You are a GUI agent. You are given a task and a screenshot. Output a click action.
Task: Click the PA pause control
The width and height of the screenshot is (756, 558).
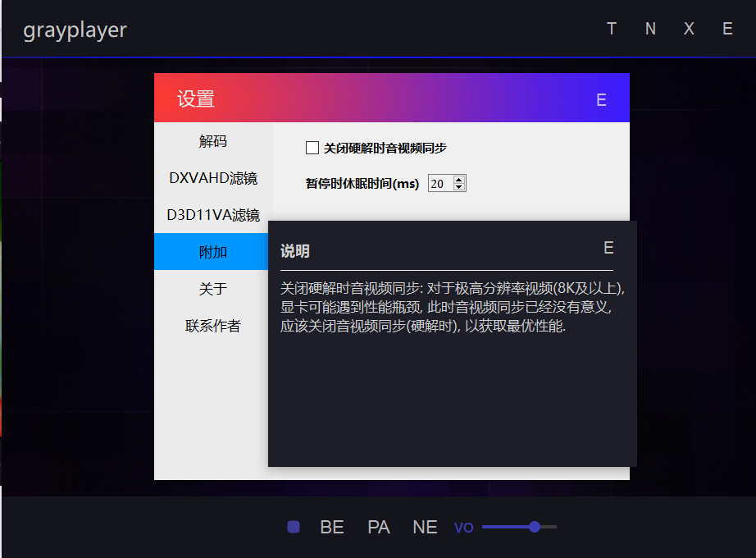[378, 527]
